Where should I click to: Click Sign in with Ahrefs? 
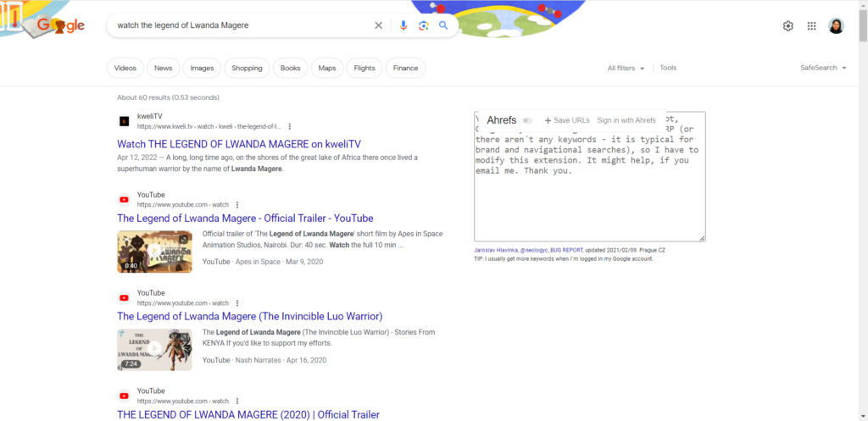626,120
